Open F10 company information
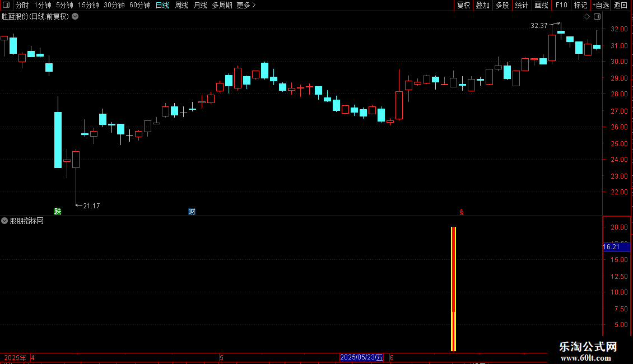This screenshot has height=364, width=633. (561, 5)
